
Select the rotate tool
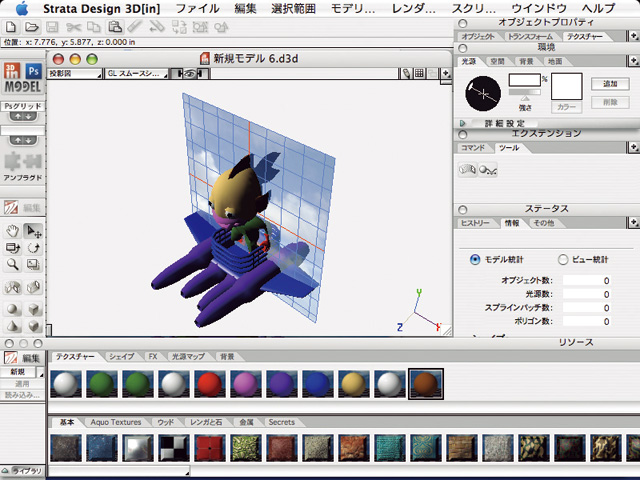33,248
